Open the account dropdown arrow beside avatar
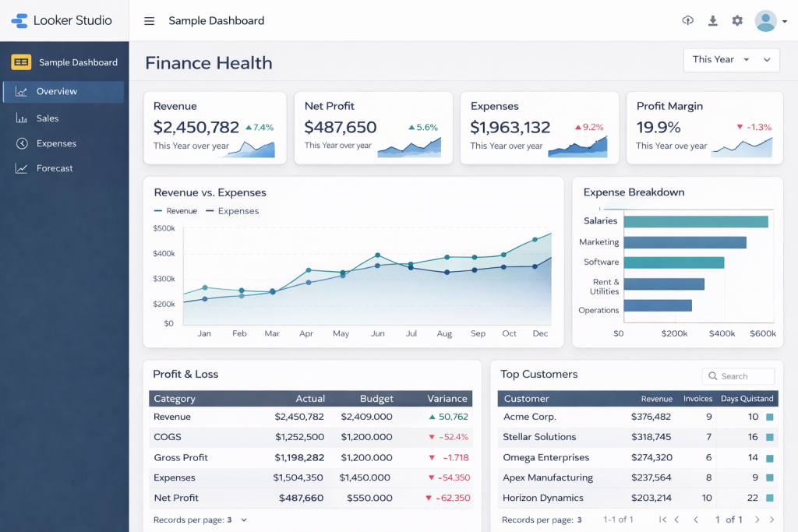 coord(784,22)
